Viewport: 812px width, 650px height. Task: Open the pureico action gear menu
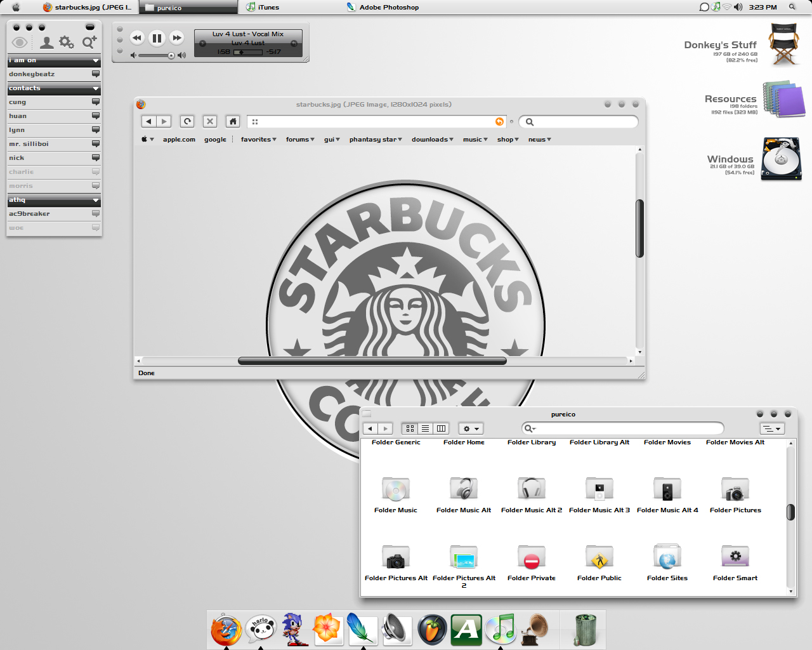(471, 429)
